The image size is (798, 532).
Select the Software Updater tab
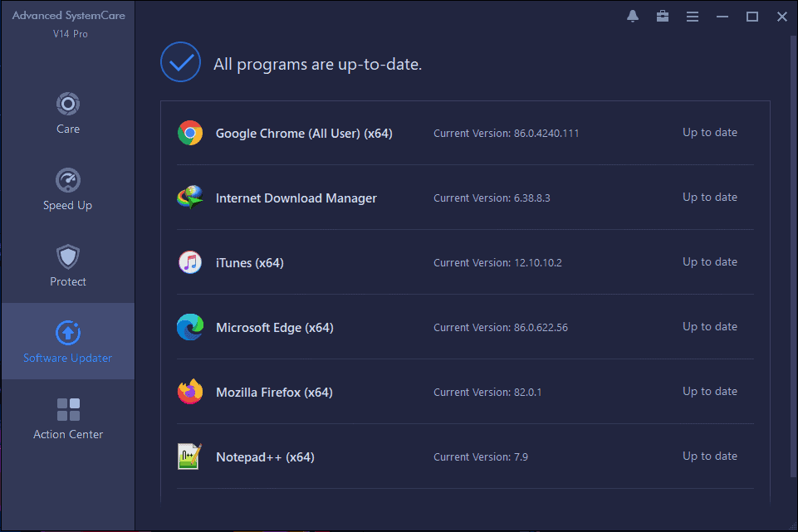68,342
